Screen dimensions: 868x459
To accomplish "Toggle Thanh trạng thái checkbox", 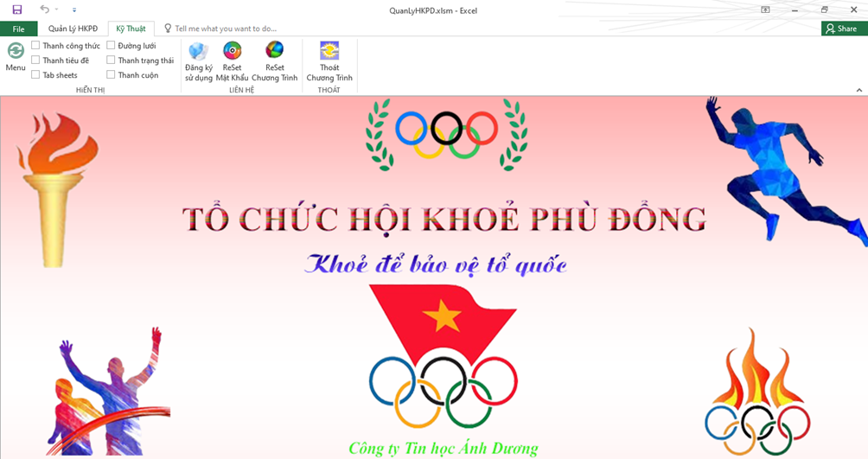I will pos(111,60).
